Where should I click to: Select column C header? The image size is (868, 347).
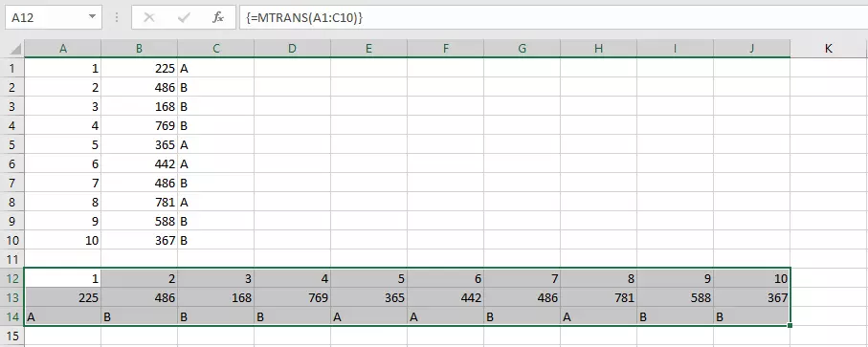pyautogui.click(x=216, y=49)
